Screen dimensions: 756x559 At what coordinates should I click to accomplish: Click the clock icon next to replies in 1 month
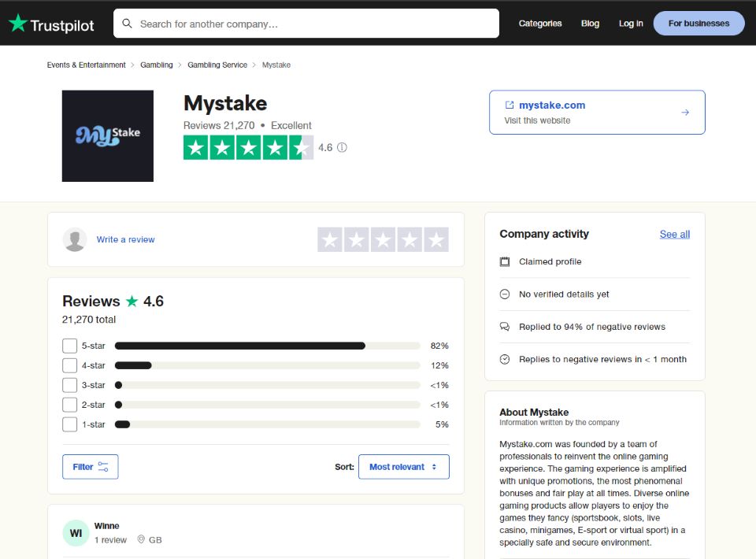(x=505, y=359)
